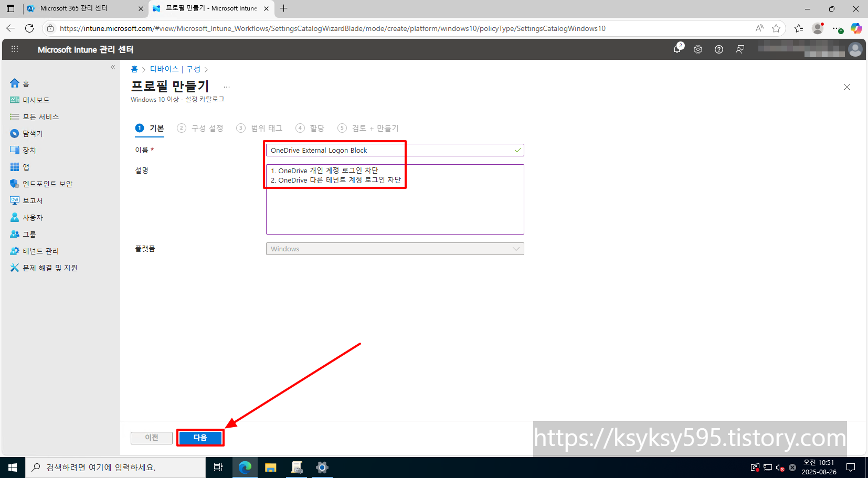Open 앱 apps in sidebar
This screenshot has width=868, height=478.
point(20,167)
